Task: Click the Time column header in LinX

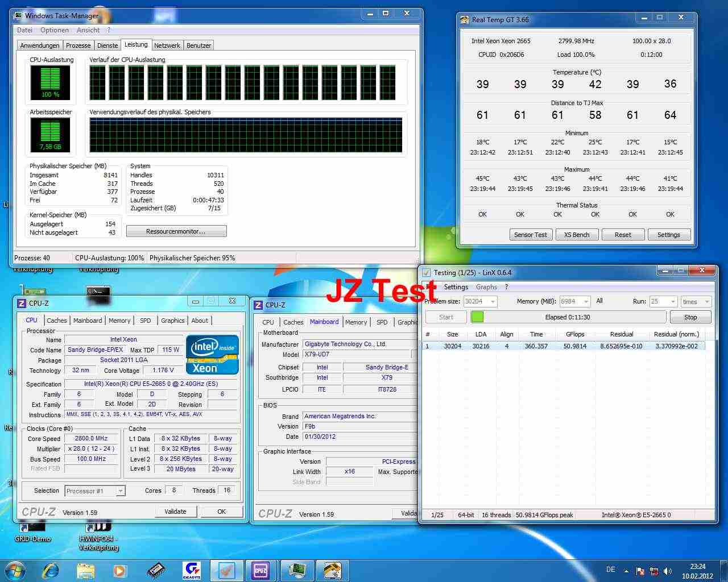Action: click(x=536, y=334)
